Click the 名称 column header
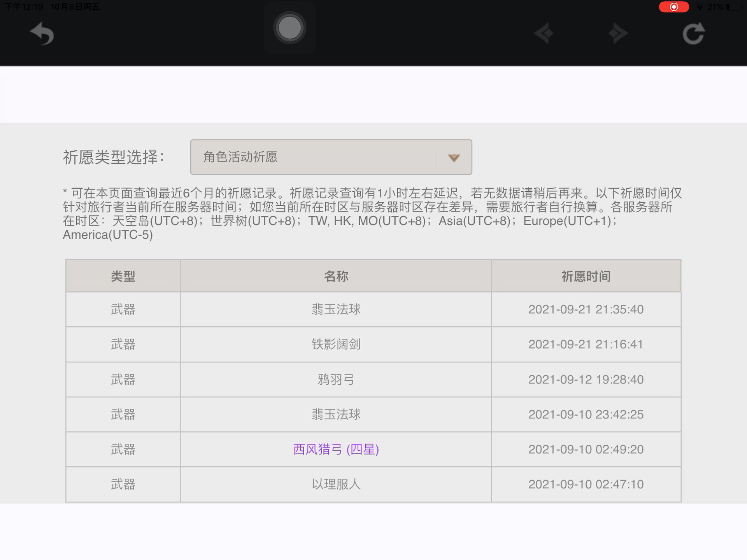This screenshot has width=747, height=560. [x=336, y=276]
